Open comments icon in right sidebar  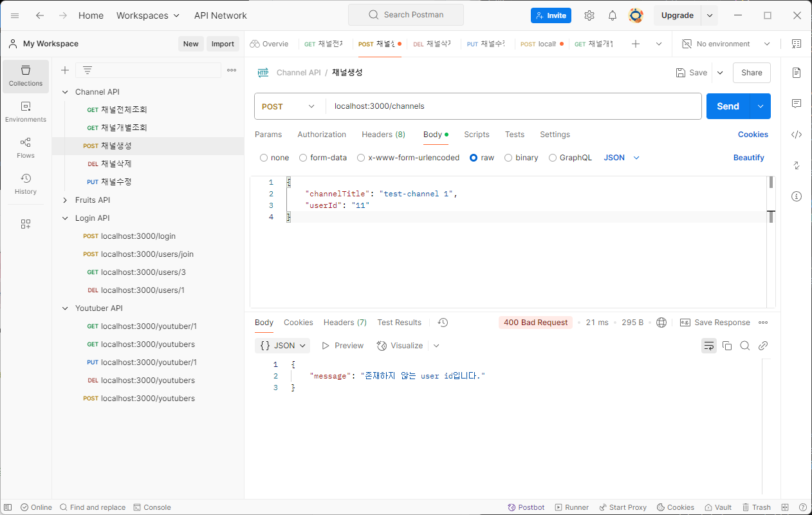click(797, 104)
